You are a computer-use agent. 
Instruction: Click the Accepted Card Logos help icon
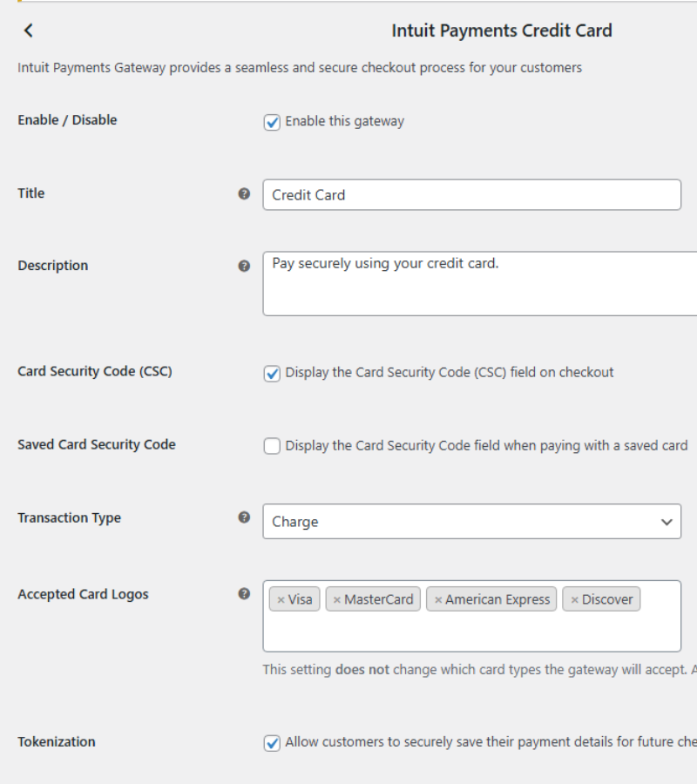click(244, 594)
